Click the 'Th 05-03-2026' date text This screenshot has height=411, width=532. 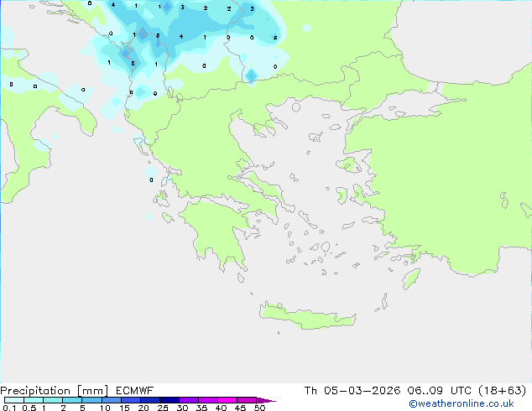(x=352, y=390)
